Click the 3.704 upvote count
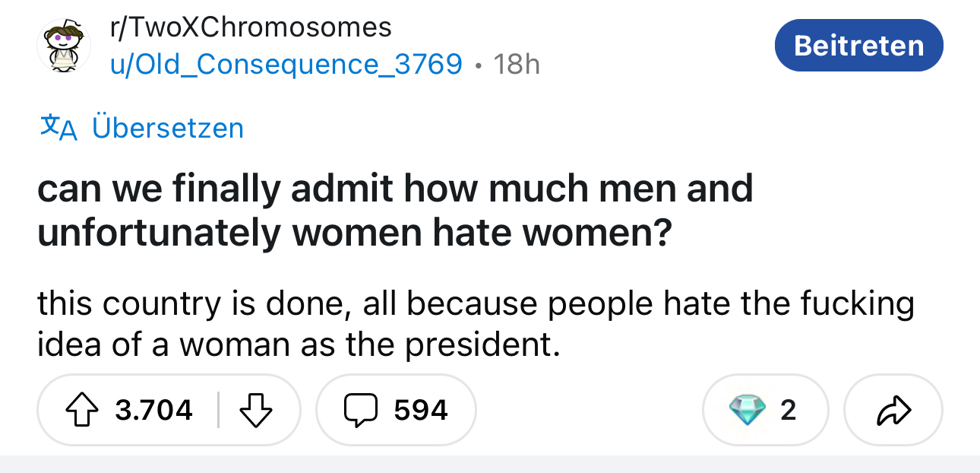The width and height of the screenshot is (980, 473). [x=154, y=411]
